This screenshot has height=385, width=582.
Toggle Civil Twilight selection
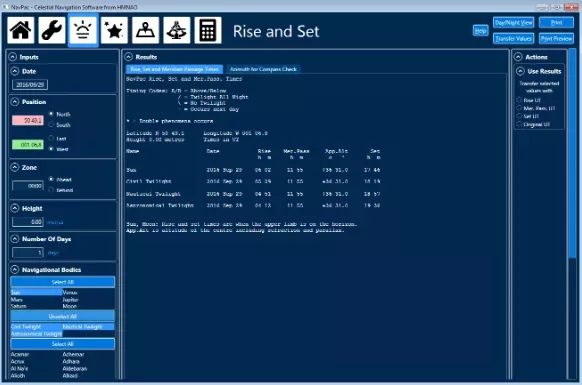point(36,327)
